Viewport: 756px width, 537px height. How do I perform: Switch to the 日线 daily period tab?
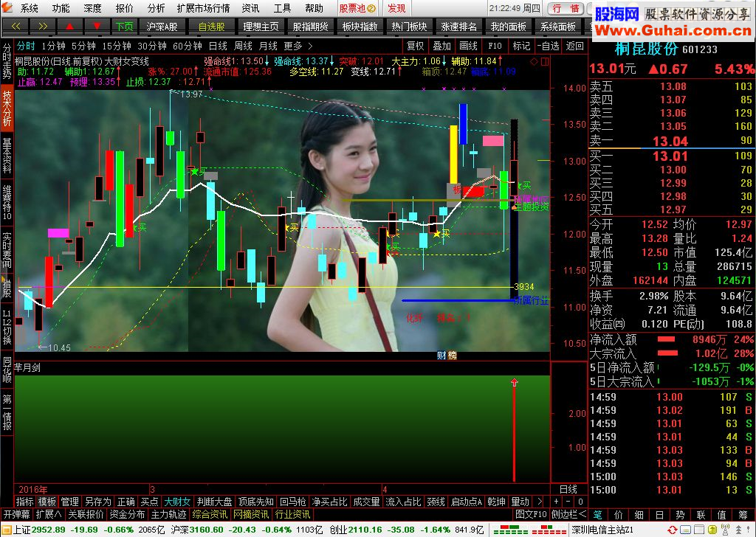[218, 46]
